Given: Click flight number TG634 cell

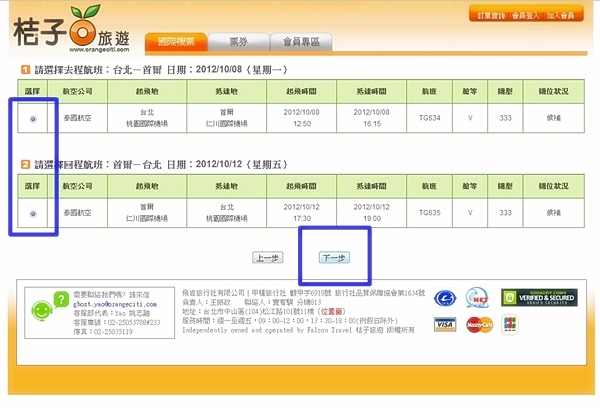Looking at the screenshot, I should 429,118.
